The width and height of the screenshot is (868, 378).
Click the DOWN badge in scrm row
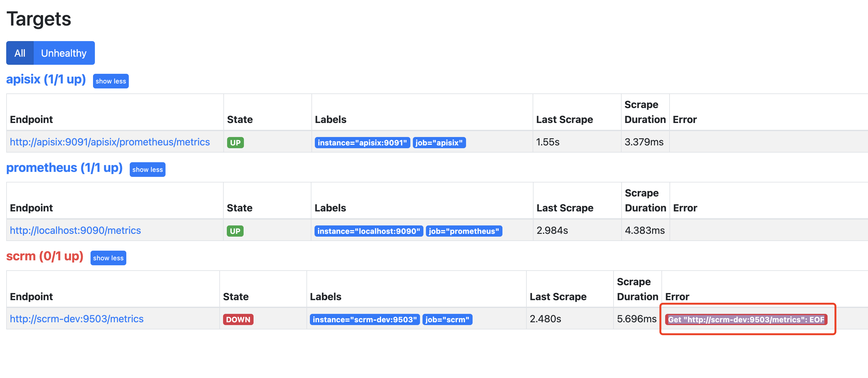click(x=238, y=319)
